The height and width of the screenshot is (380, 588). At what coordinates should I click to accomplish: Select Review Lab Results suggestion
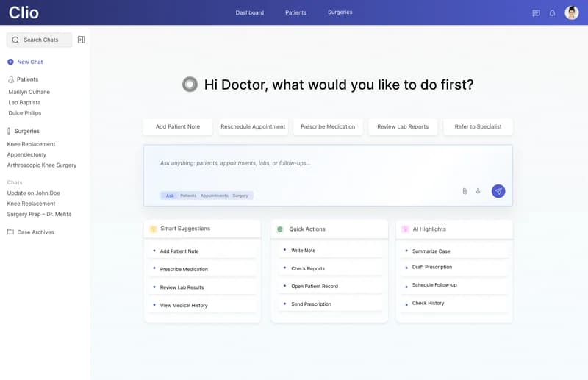(203, 287)
